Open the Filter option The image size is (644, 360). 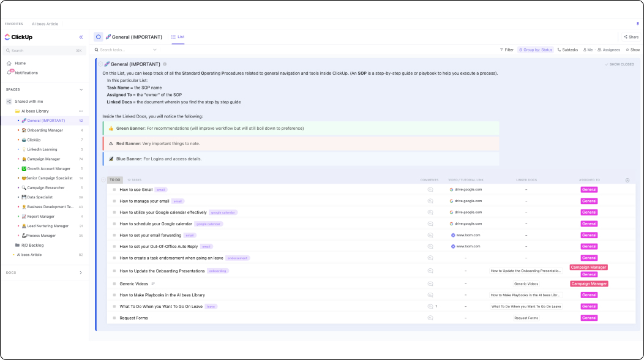[x=506, y=50]
